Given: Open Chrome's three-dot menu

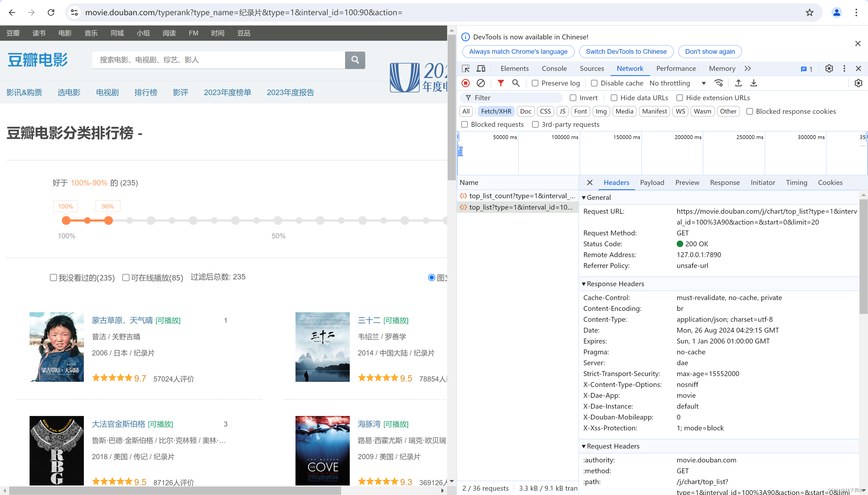Looking at the screenshot, I should 856,12.
